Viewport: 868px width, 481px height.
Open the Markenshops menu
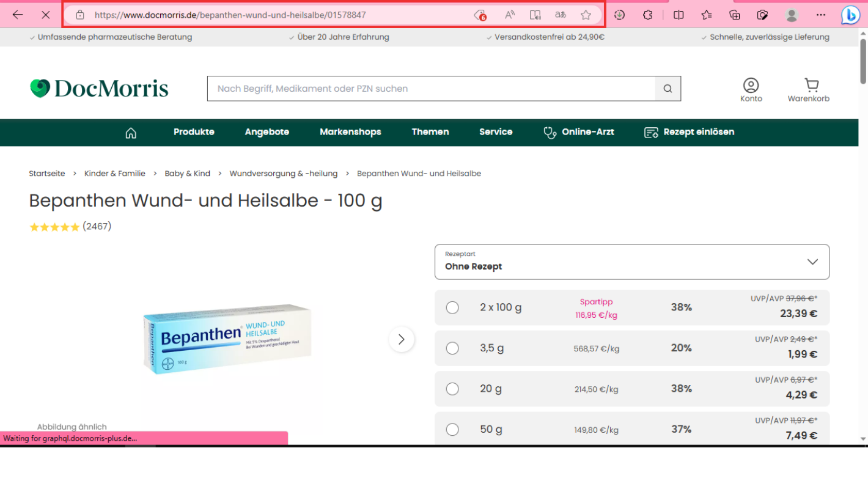point(350,132)
